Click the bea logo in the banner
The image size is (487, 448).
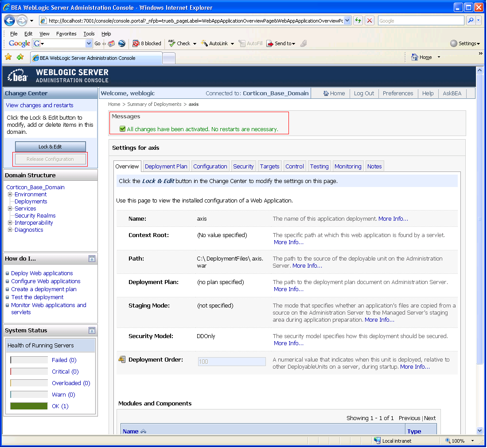[x=17, y=75]
